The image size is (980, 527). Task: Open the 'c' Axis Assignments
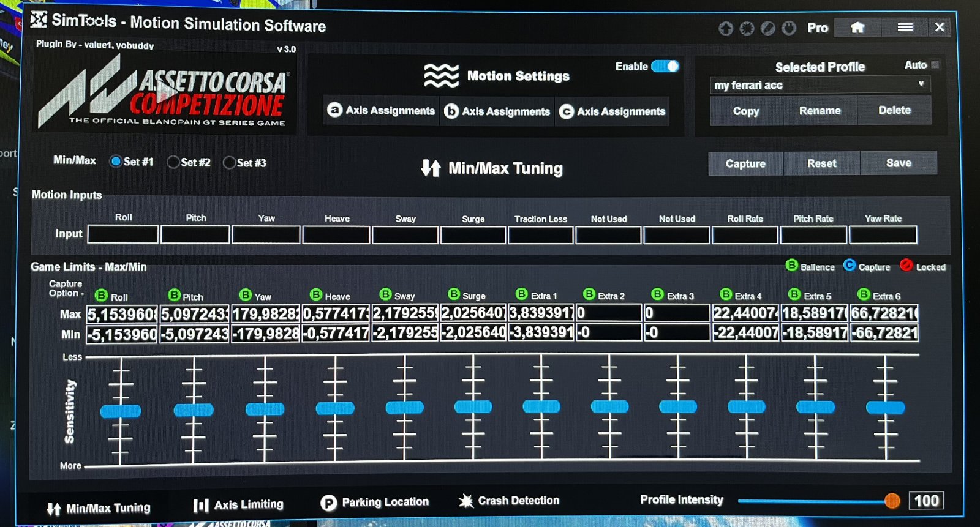pyautogui.click(x=612, y=111)
